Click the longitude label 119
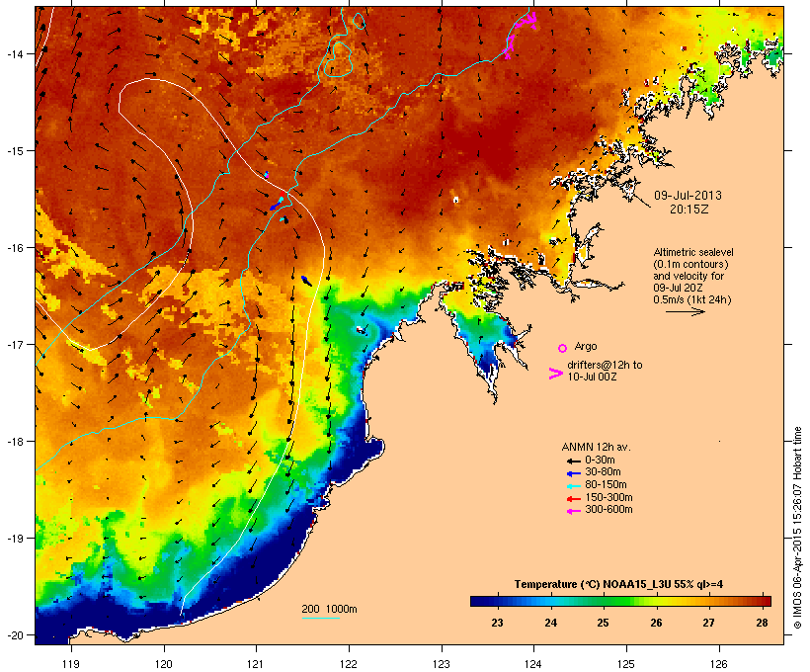 click(x=71, y=664)
